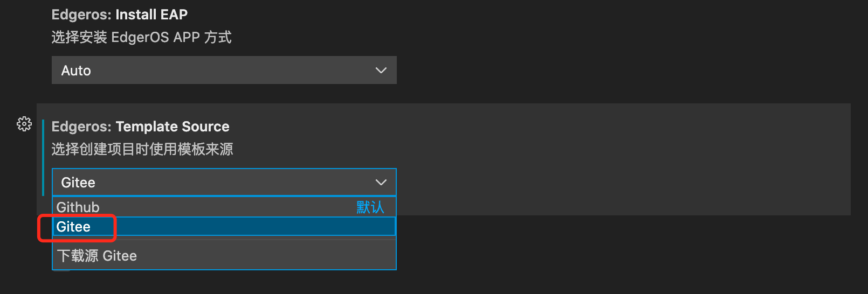
Task: Click the Auto text in the dropdown
Action: (x=76, y=71)
